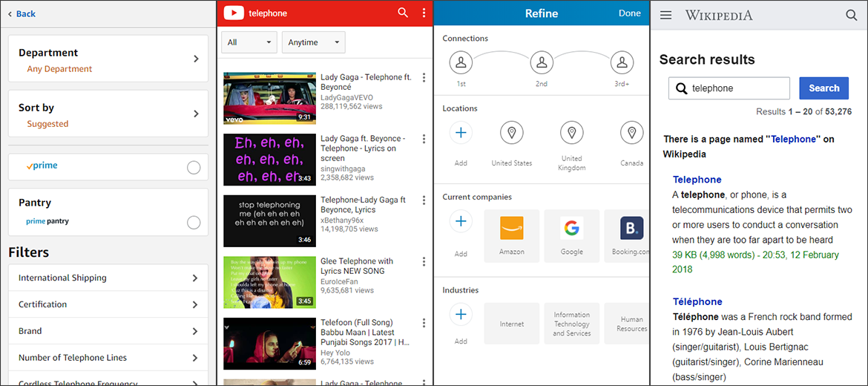Click "Any Department" text
Image resolution: width=868 pixels, height=386 pixels.
click(x=60, y=69)
